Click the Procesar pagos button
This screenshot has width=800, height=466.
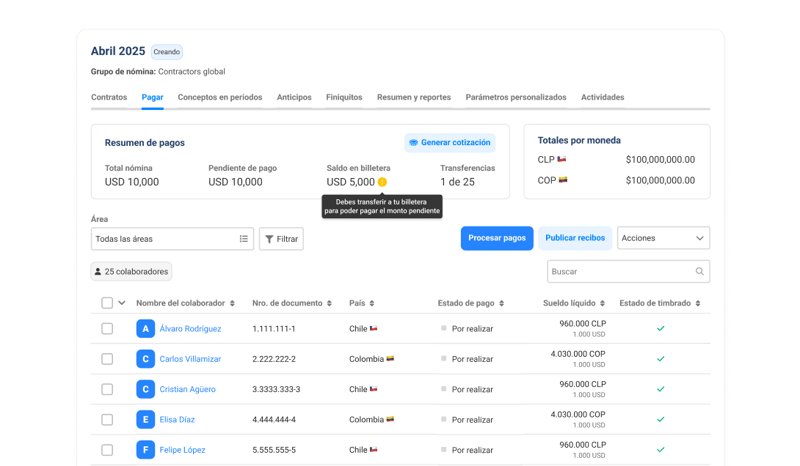[x=497, y=238]
